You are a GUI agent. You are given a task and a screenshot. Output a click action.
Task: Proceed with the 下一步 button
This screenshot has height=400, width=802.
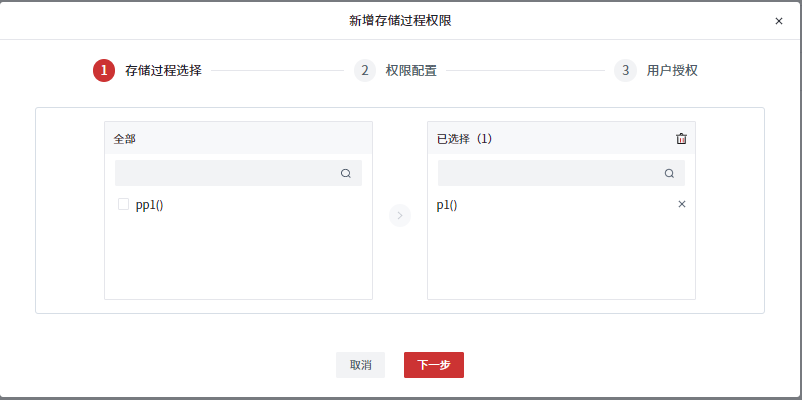[x=434, y=365]
